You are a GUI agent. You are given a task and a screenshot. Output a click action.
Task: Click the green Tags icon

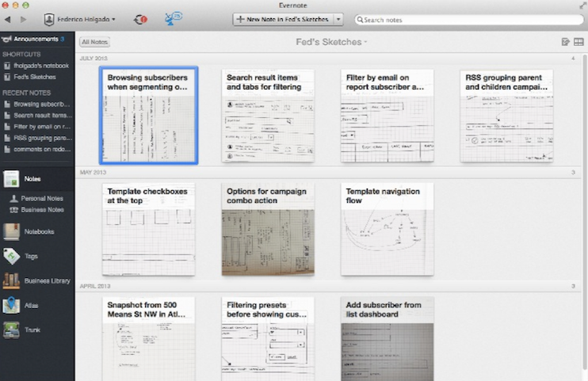(x=11, y=256)
